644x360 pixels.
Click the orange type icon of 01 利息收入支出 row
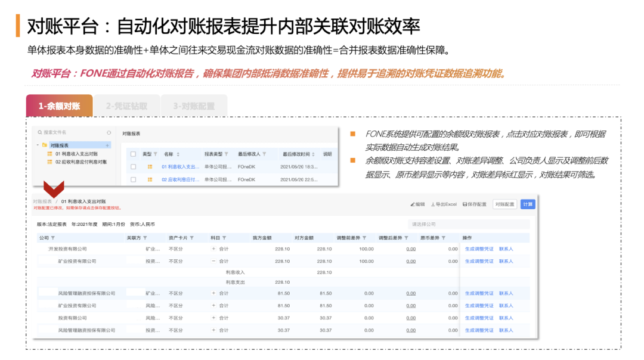pyautogui.click(x=150, y=167)
